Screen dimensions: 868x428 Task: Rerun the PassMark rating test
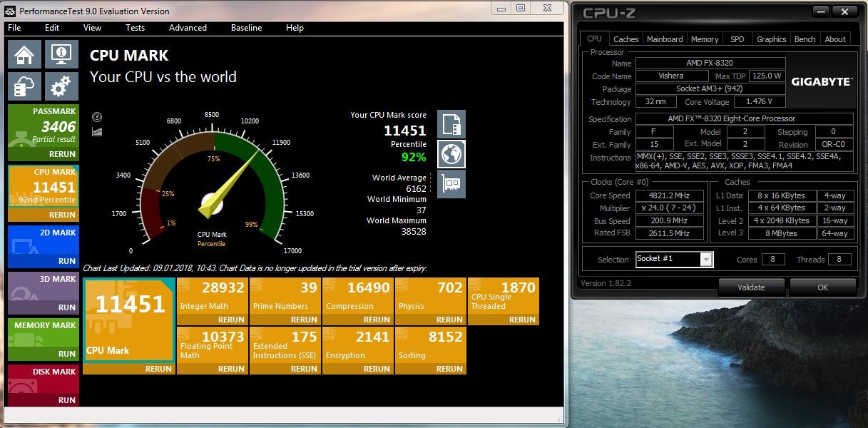[x=62, y=154]
